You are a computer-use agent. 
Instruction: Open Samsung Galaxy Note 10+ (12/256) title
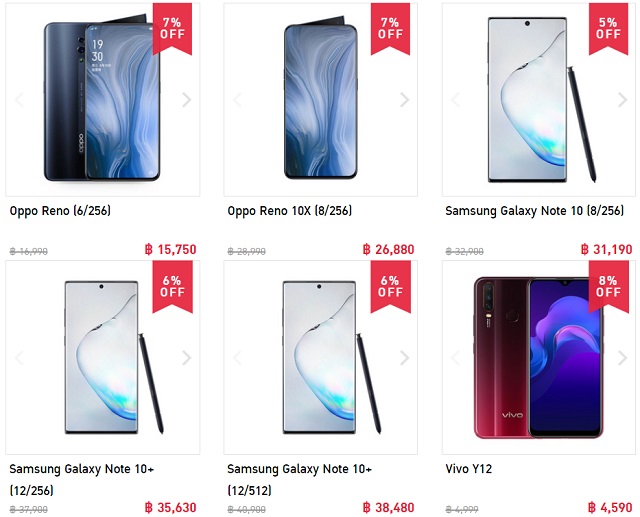(82, 479)
